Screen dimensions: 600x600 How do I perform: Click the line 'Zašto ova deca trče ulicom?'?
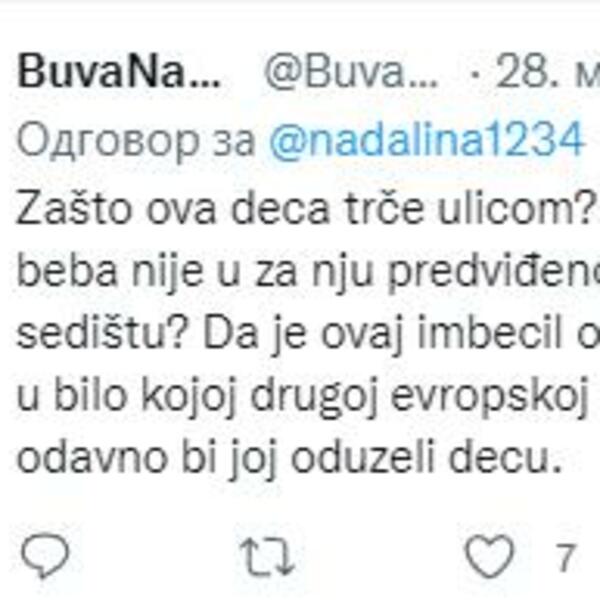305,207
